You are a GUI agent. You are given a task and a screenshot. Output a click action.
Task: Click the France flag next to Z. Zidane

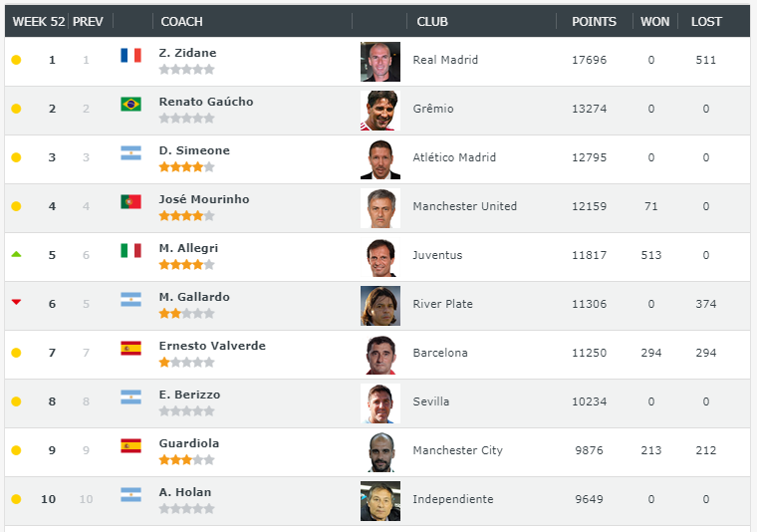pyautogui.click(x=130, y=56)
